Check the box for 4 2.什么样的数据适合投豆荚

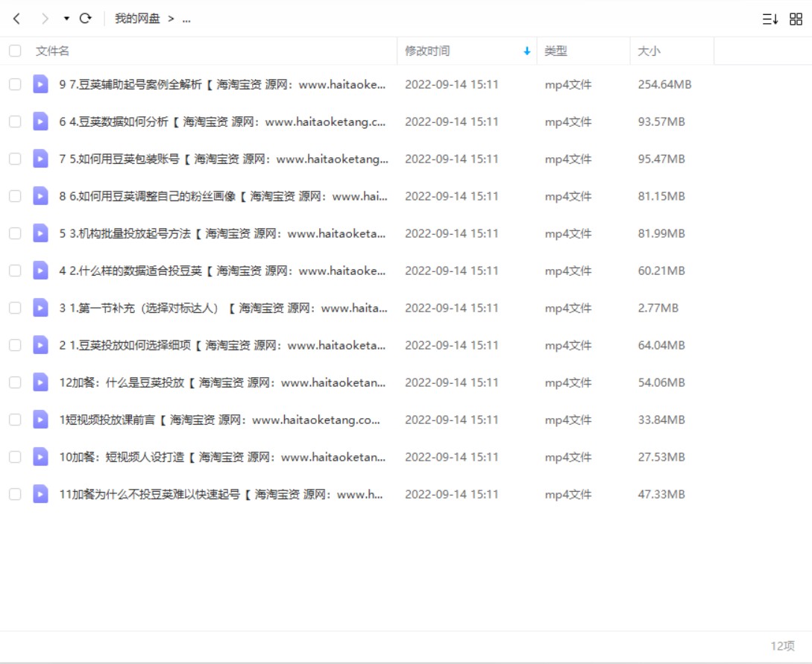pos(15,271)
